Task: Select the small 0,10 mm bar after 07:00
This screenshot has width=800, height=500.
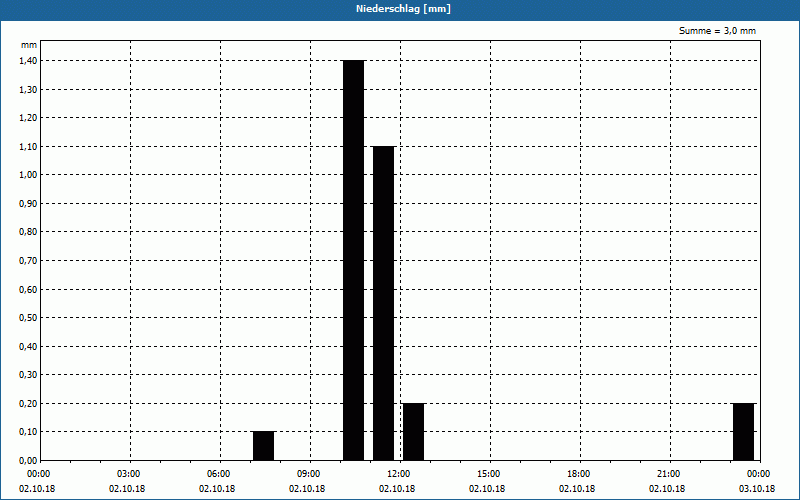Action: pos(264,446)
